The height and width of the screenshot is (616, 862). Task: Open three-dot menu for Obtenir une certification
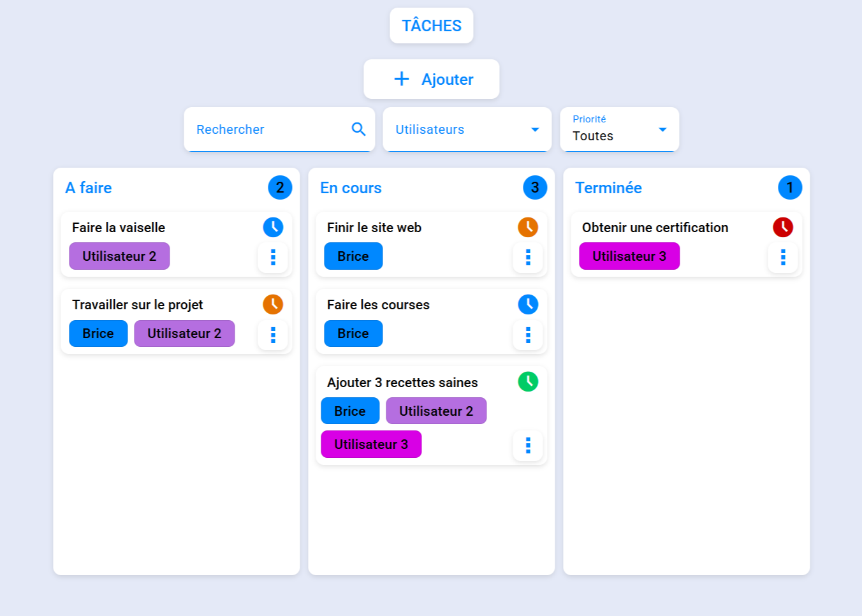point(783,257)
